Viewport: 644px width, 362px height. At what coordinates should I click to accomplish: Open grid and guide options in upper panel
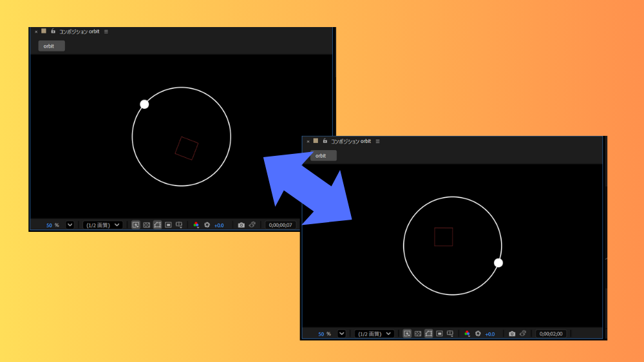(x=179, y=225)
